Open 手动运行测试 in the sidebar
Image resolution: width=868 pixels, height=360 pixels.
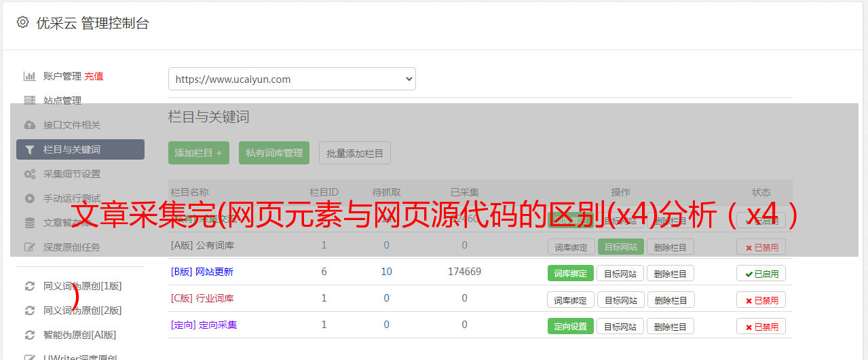coord(72,198)
